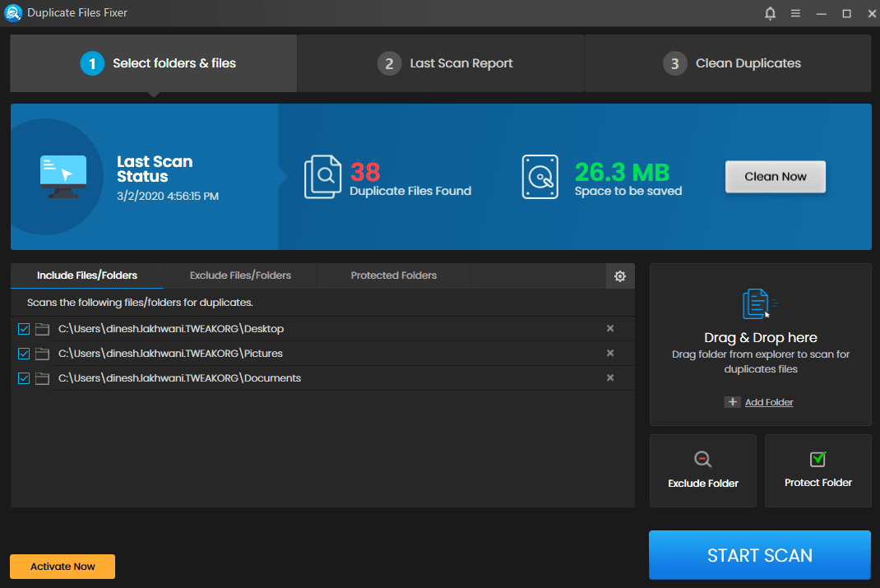
Task: Open the Clean Duplicates step
Action: point(728,63)
